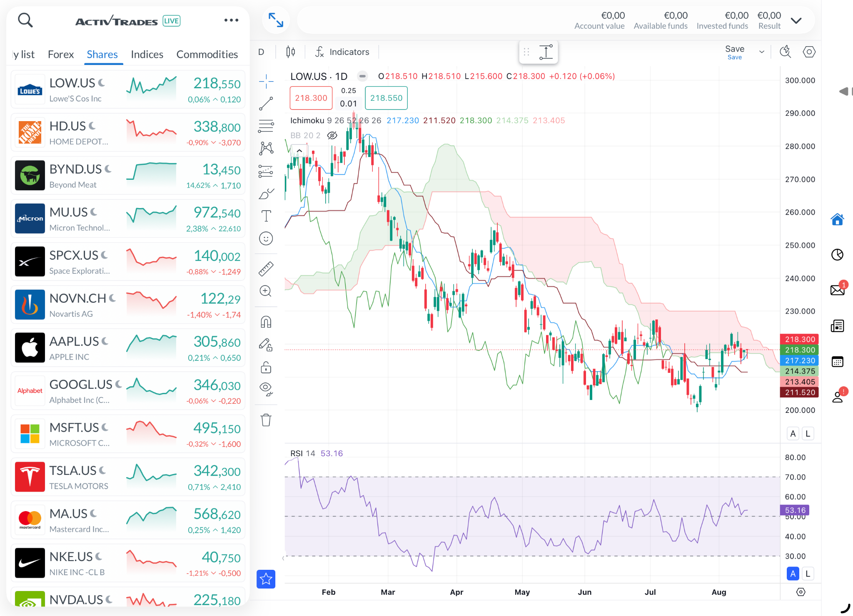
Task: Click the symbol status pill next to 1D
Action: 362,76
